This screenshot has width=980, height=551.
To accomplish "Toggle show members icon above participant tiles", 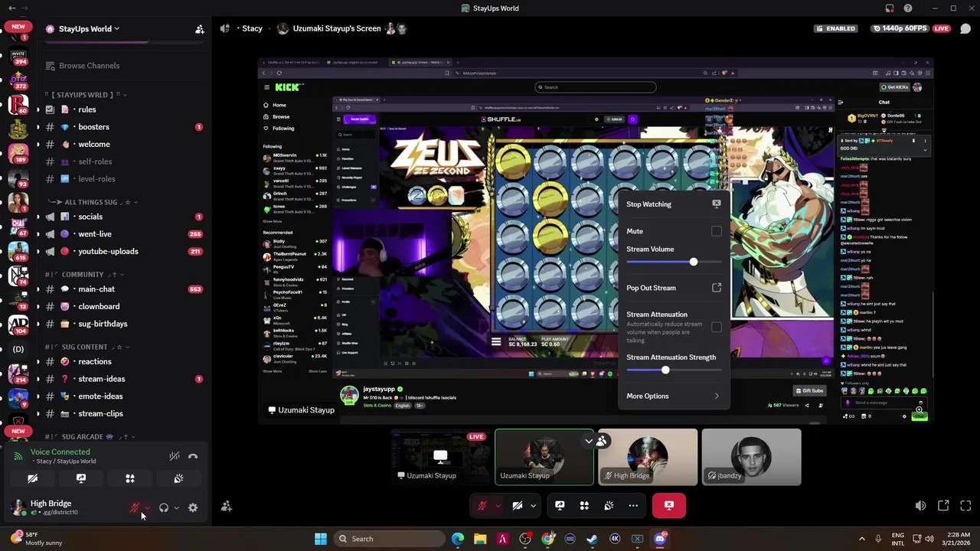I will point(601,441).
